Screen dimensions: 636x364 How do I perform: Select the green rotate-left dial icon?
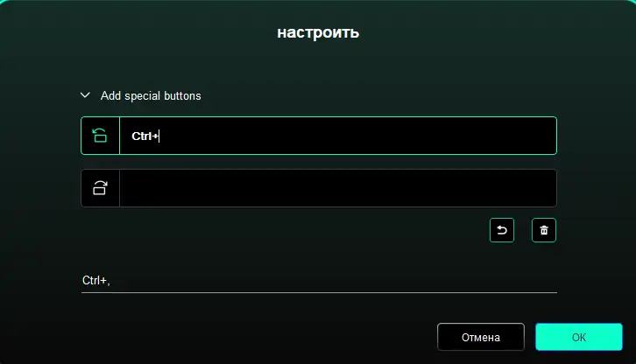pos(100,136)
